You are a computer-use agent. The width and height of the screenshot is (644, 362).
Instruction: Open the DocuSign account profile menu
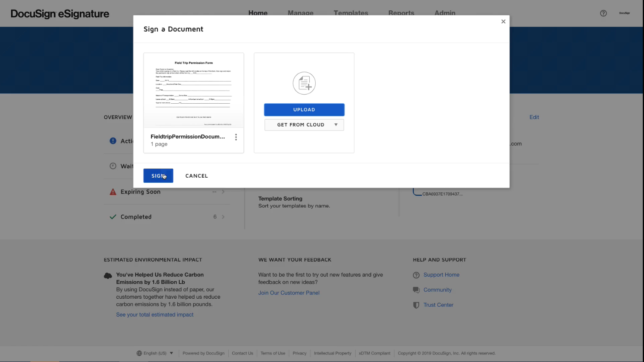coord(624,13)
